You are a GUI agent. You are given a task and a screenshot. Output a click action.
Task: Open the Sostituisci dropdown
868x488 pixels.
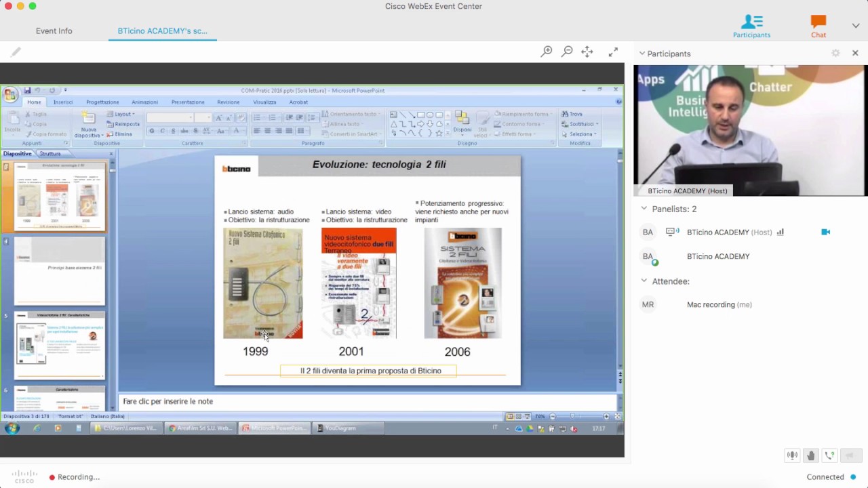click(580, 124)
